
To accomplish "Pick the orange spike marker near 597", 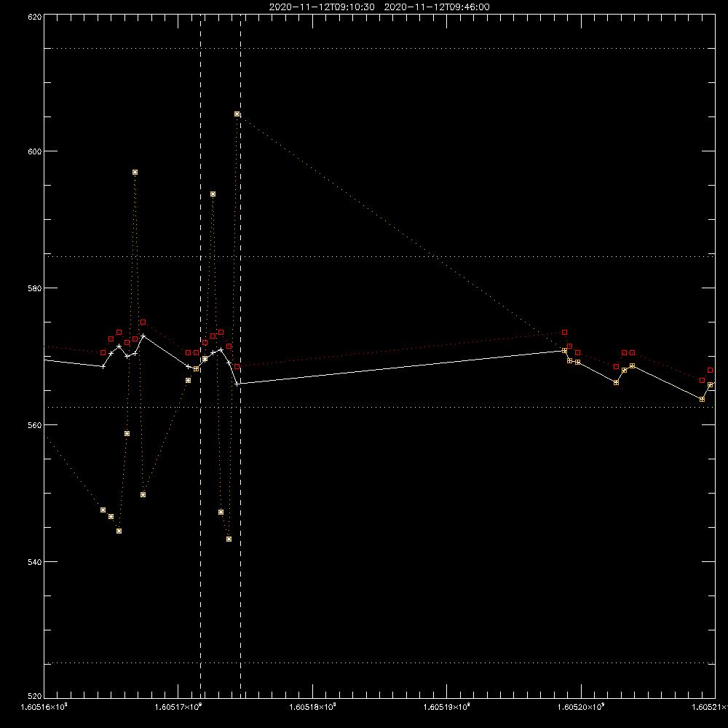I will [x=135, y=173].
